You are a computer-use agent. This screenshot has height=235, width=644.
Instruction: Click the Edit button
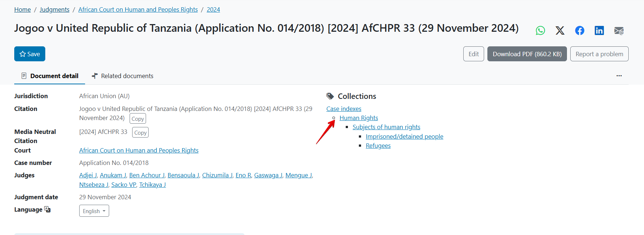tap(474, 54)
